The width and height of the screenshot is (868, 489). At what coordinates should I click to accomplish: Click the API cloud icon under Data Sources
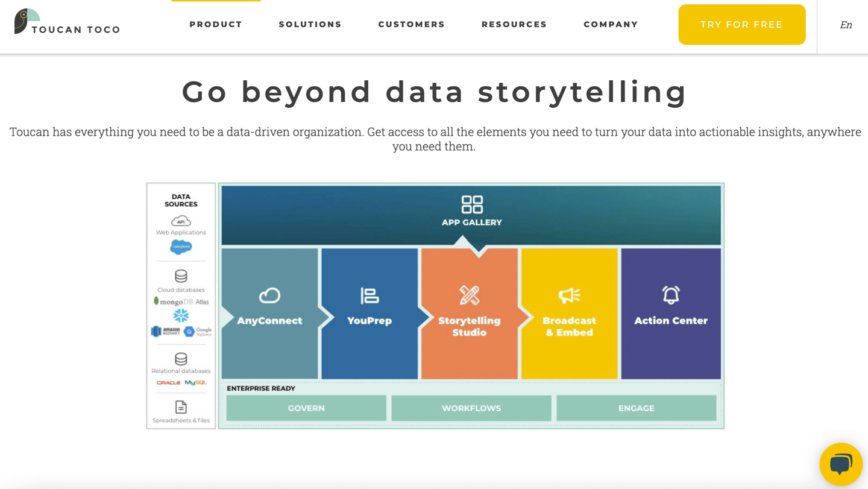click(x=180, y=221)
